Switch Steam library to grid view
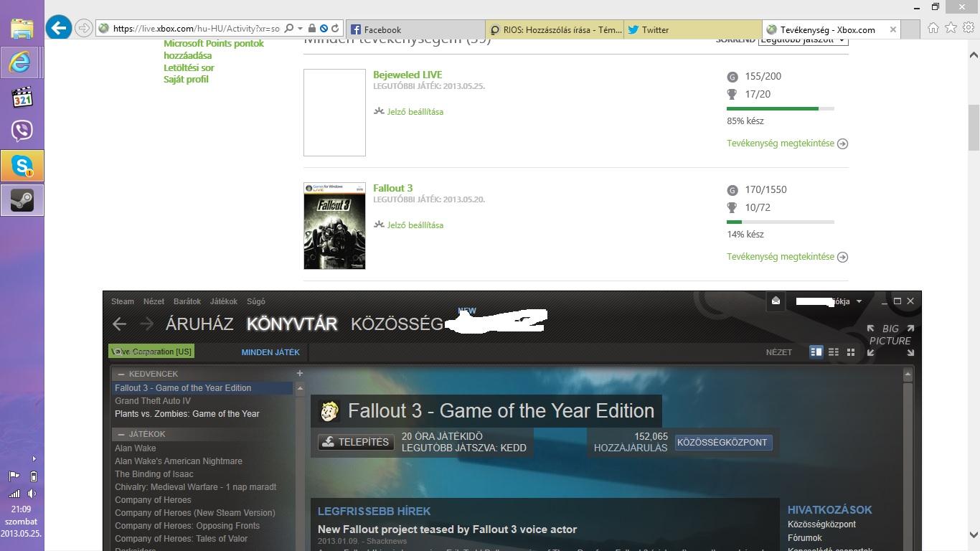Image resolution: width=980 pixels, height=551 pixels. click(x=851, y=352)
